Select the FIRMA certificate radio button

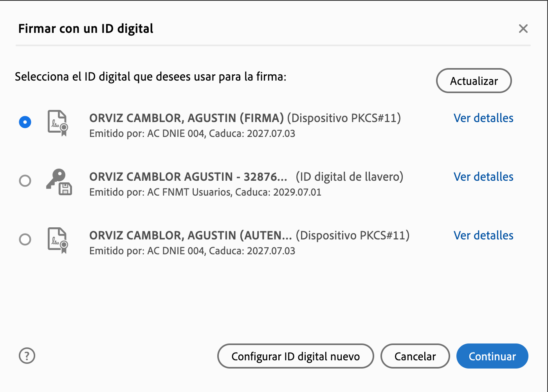(x=25, y=122)
